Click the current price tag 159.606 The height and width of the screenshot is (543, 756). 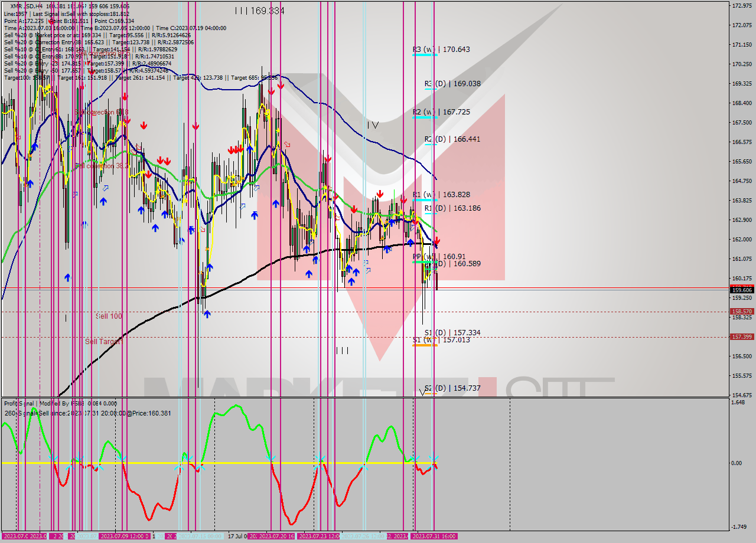(x=742, y=290)
